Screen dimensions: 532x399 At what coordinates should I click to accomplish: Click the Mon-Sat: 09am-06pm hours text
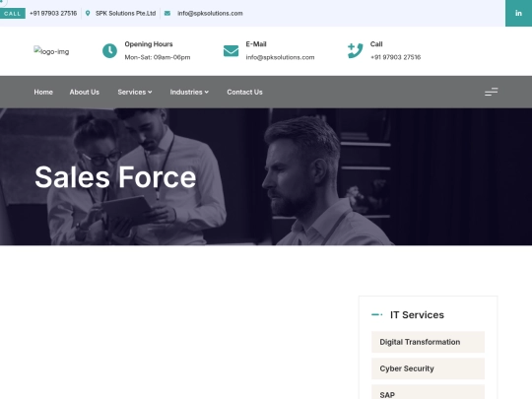158,57
